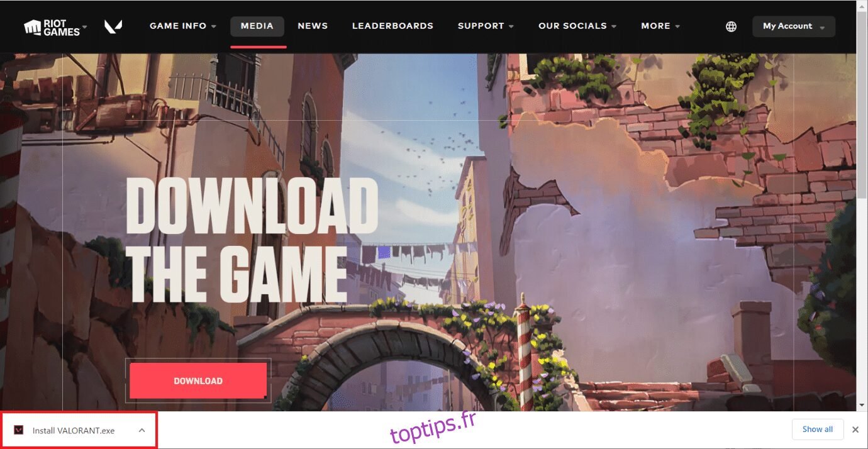This screenshot has height=449, width=868.
Task: Click the page scrollbar down arrow
Action: [862, 406]
